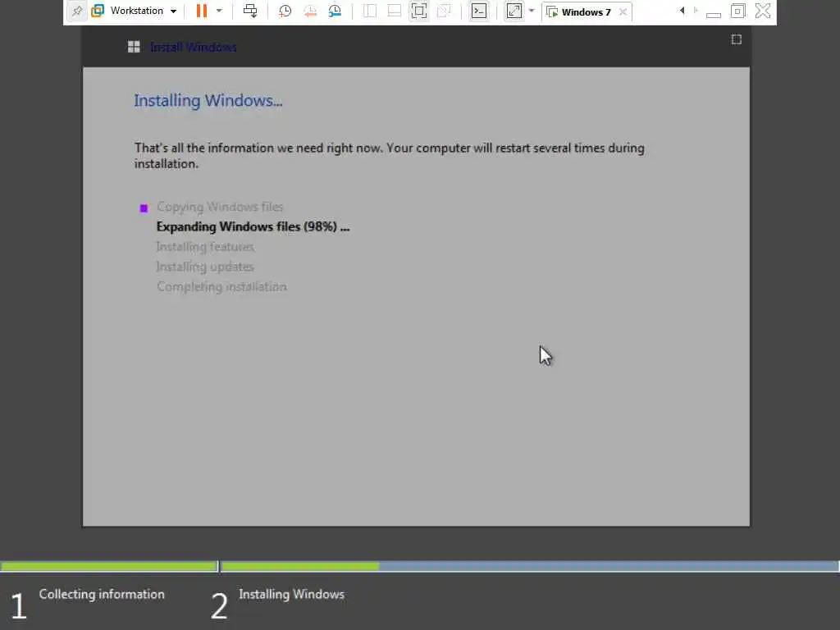Screen dimensions: 840x630
Task: Take a snapshot of this VM
Action: pos(285,11)
